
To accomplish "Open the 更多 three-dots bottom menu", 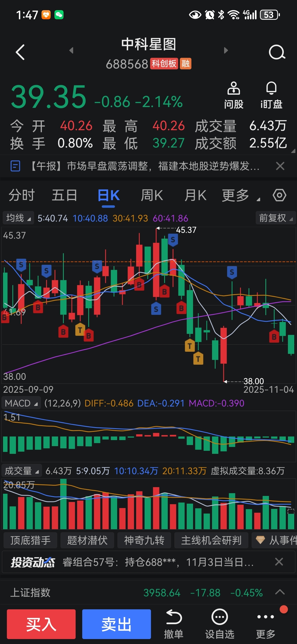I will 266,624.
